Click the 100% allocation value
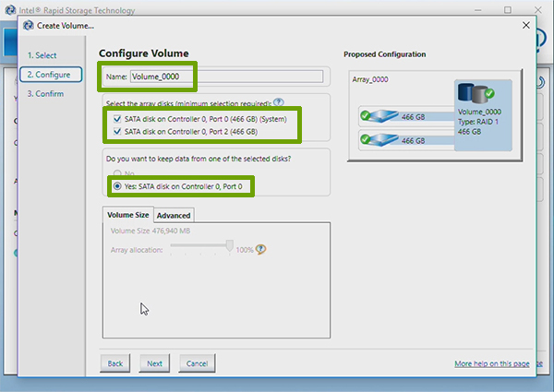The height and width of the screenshot is (392, 554). point(245,250)
